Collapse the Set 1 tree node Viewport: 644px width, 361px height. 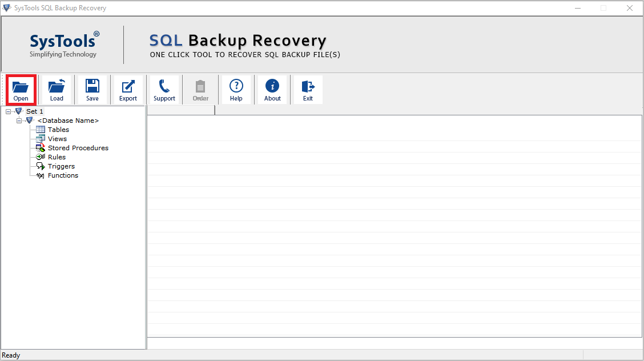tap(8, 112)
